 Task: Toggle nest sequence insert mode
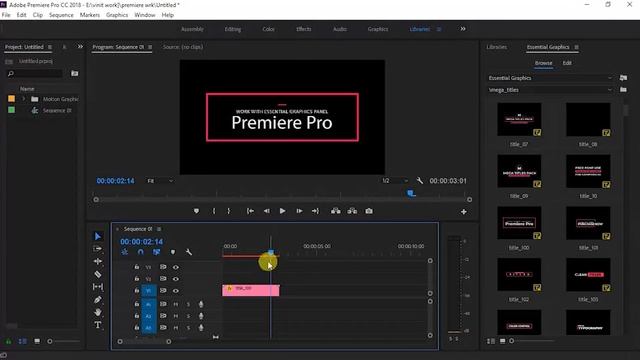(124, 252)
